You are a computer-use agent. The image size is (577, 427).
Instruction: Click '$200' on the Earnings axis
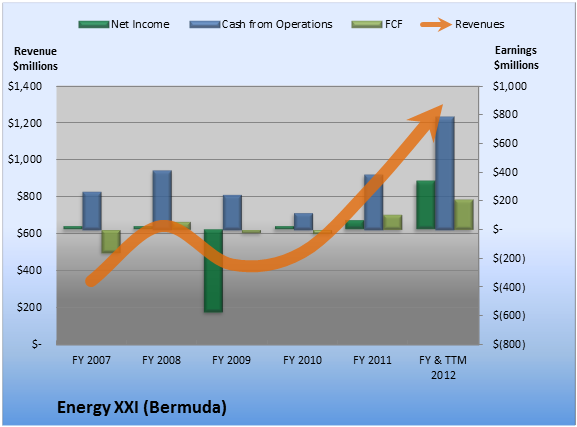[x=505, y=200]
